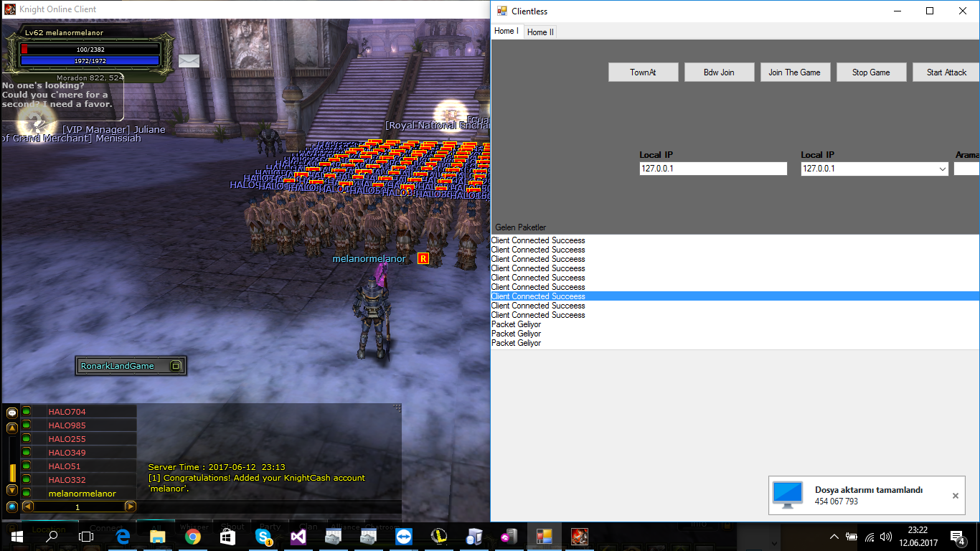Launch Microsoft Edge from the taskbar

pos(123,536)
